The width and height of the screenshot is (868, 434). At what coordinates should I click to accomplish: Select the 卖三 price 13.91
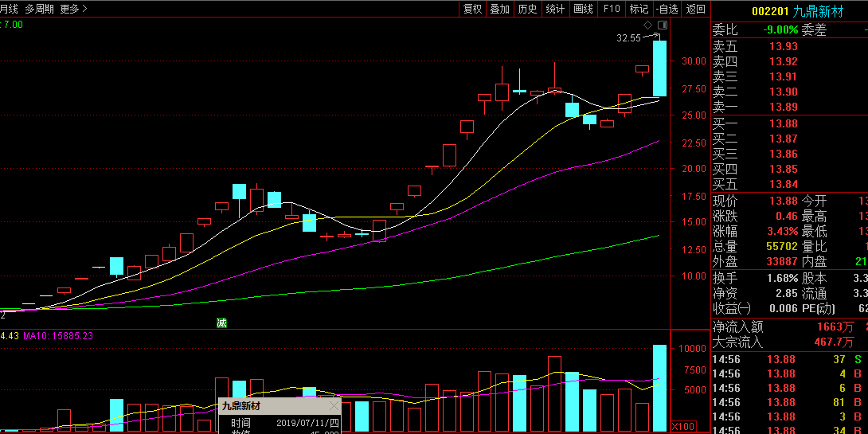(x=784, y=77)
